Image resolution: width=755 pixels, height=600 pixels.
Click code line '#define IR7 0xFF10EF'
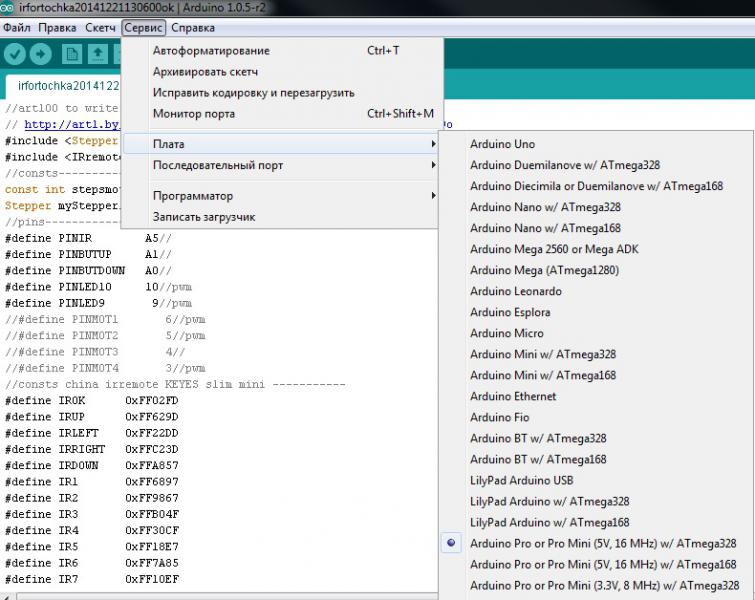click(92, 579)
